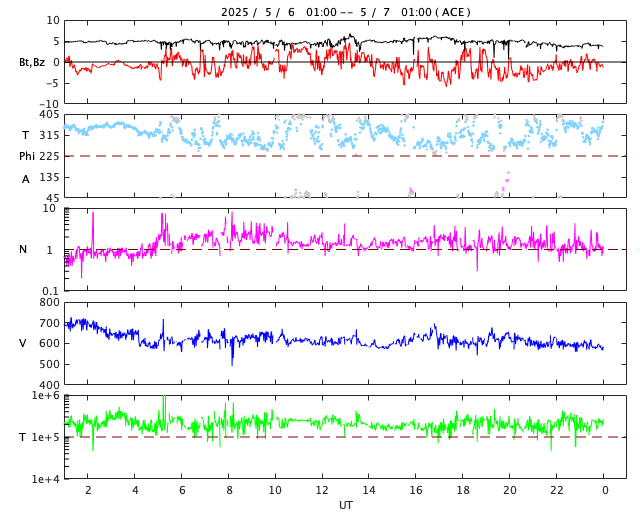Click the 0 hour end tick label

(x=605, y=490)
